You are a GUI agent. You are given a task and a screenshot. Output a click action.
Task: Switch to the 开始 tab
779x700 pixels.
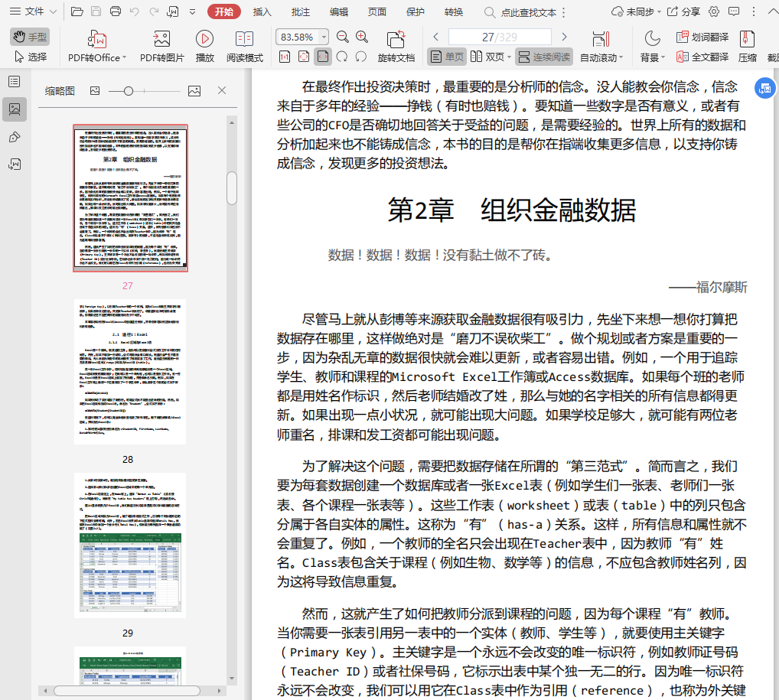click(224, 12)
